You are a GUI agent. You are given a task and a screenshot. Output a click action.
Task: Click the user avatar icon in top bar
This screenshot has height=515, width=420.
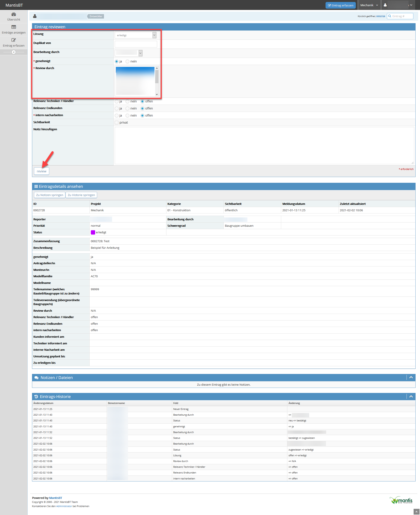tap(385, 5)
